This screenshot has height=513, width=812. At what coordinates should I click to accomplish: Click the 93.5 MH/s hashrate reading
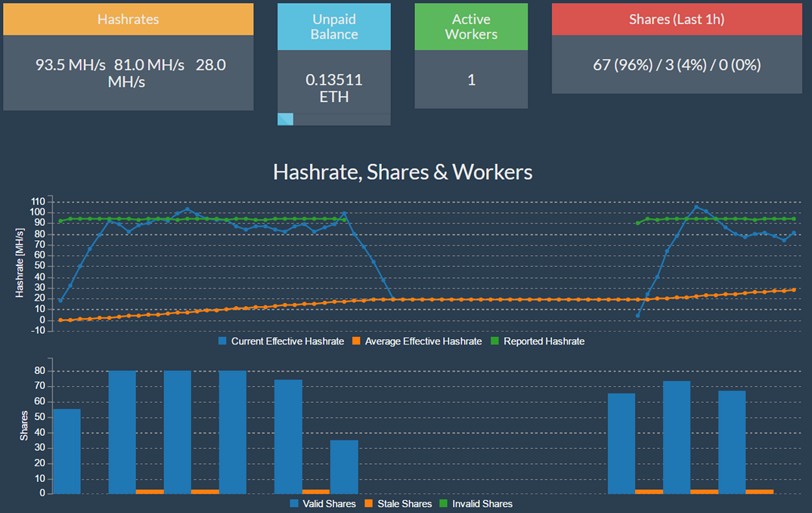click(70, 65)
